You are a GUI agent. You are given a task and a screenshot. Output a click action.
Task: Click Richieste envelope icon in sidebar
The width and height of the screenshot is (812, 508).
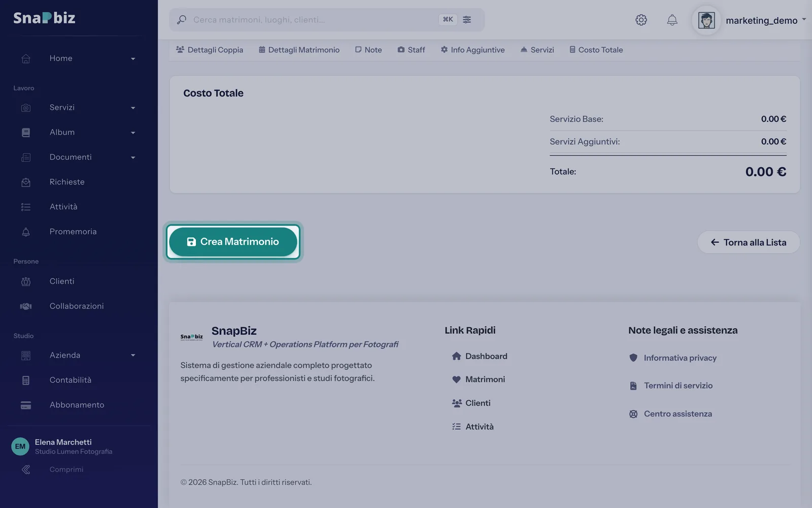[26, 182]
